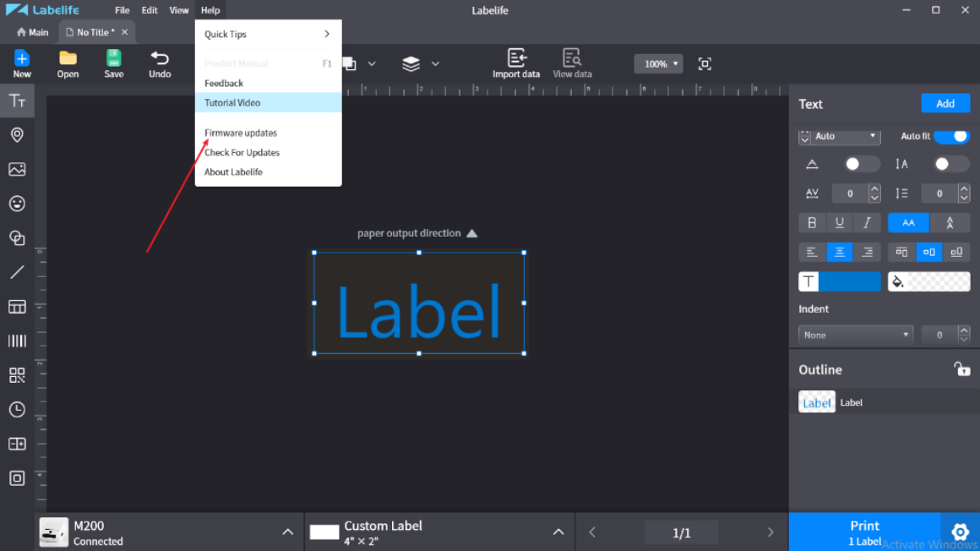
Task: Choose the table tool in sidebar
Action: click(17, 307)
